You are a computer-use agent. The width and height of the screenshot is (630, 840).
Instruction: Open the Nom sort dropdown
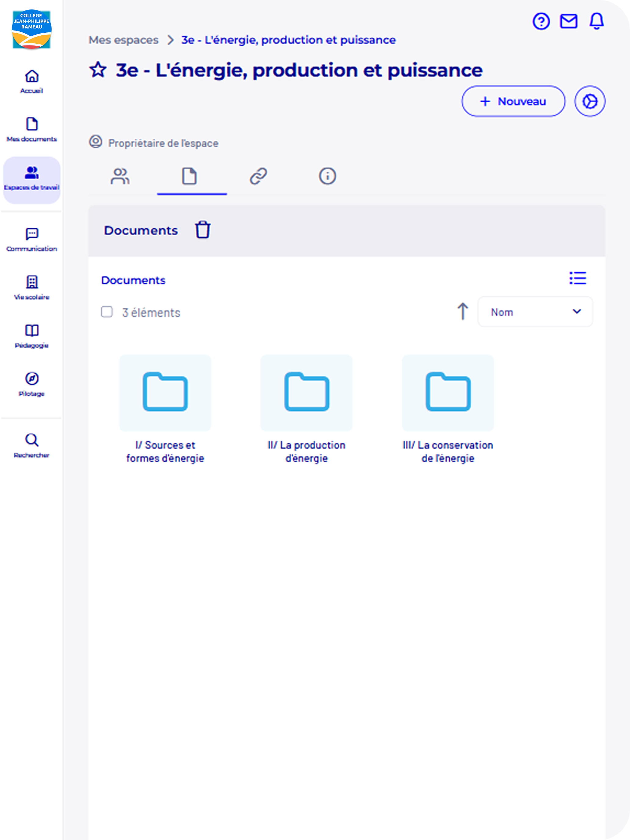[535, 312]
